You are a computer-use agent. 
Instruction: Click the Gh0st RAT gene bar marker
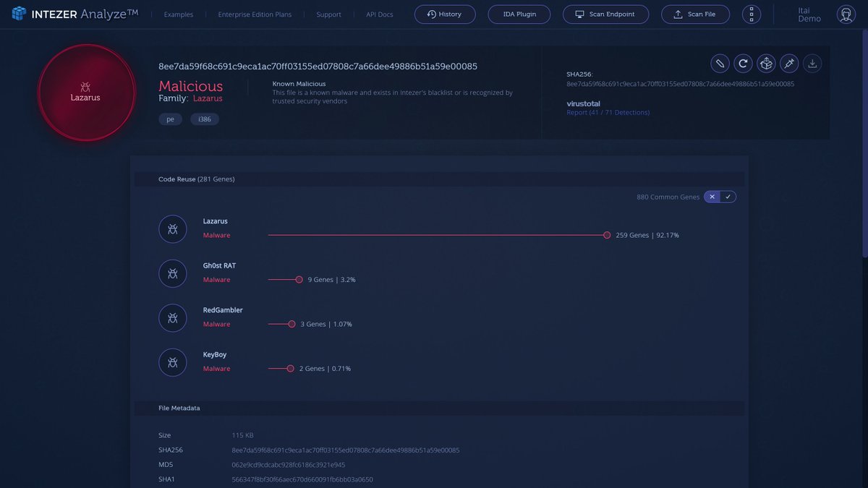(299, 280)
